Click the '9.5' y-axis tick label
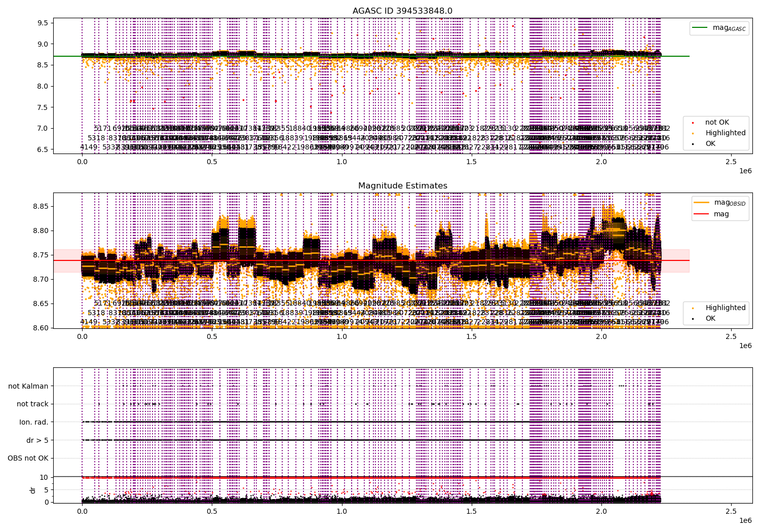This screenshot has width=760, height=532. [43, 23]
